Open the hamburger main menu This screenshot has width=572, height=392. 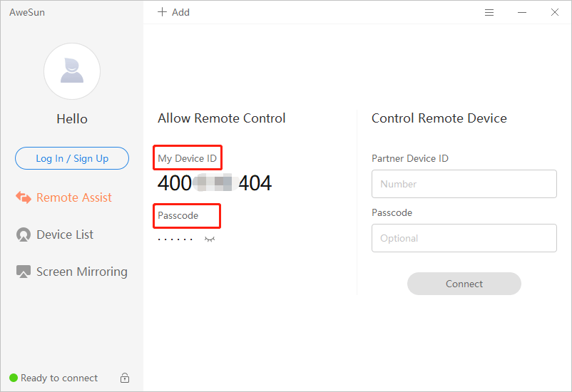click(489, 12)
